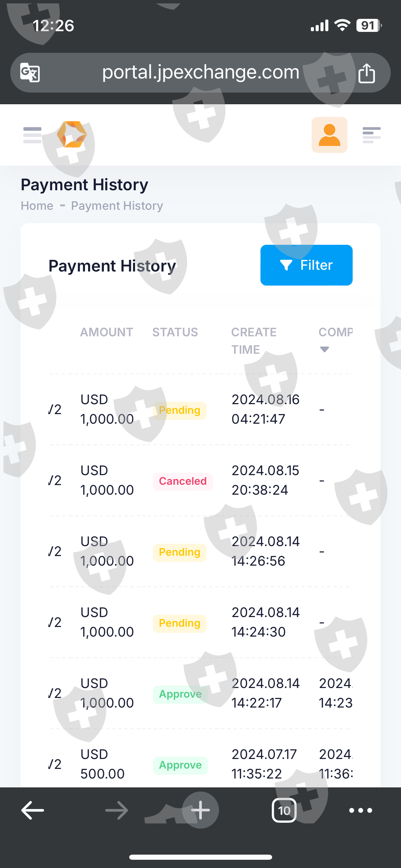Screen dimensions: 401x868
Task: Tap the share icon in address bar
Action: [366, 73]
